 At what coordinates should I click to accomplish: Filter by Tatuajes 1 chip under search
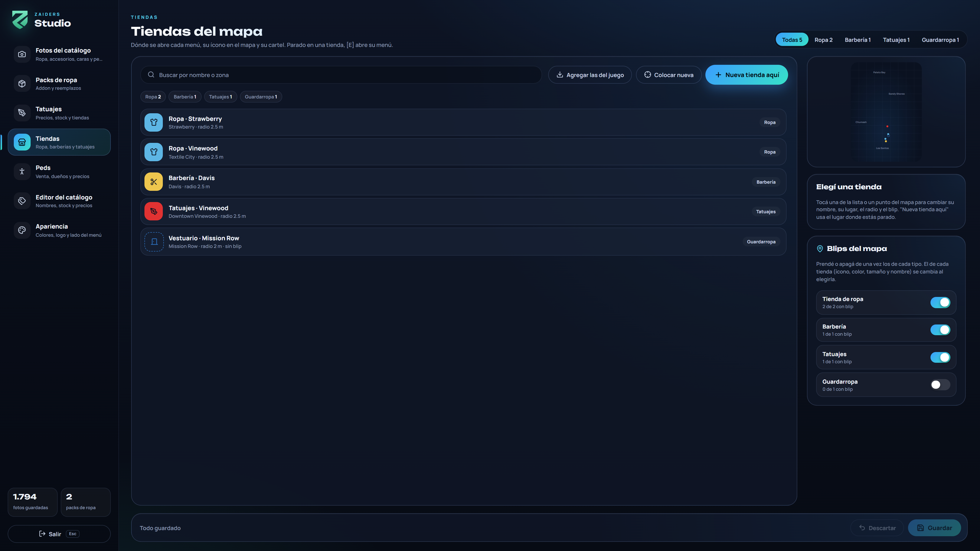220,97
